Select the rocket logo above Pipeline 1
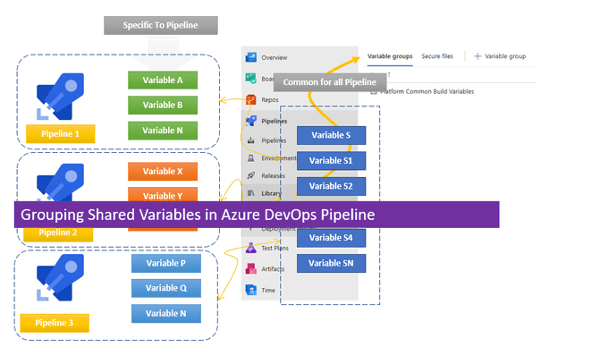This screenshot has height=364, width=608. click(60, 97)
